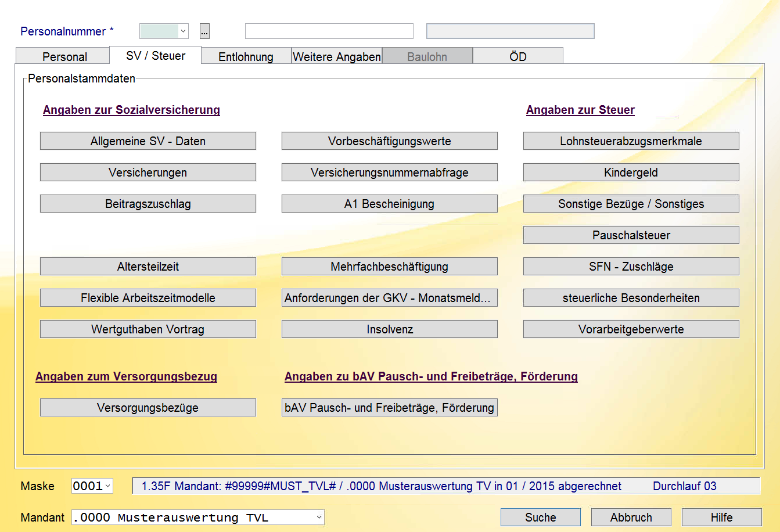Go to the Weitere Angaben tab
The width and height of the screenshot is (780, 532).
point(337,56)
